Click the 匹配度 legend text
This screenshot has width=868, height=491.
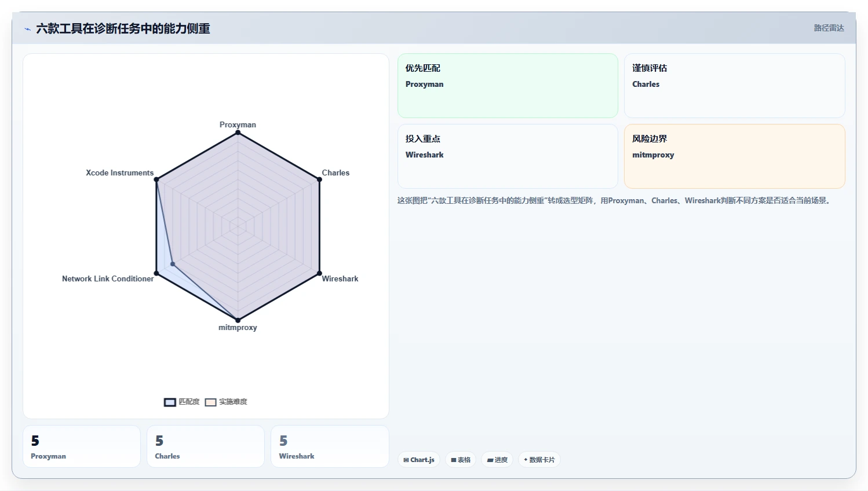(189, 402)
